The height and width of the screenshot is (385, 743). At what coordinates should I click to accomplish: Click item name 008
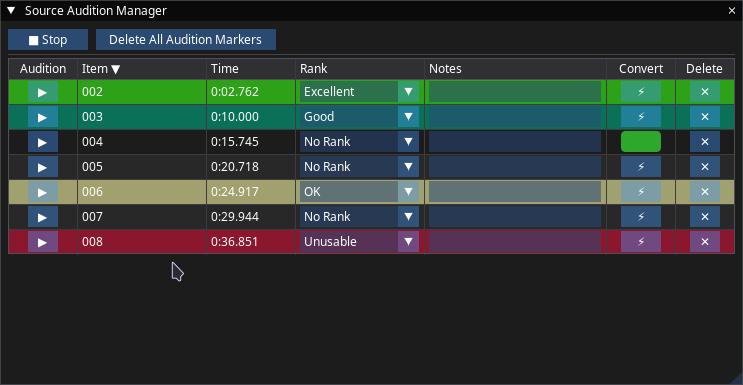pos(92,242)
